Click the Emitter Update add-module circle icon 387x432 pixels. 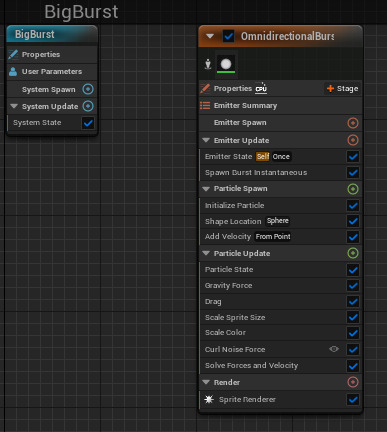point(353,140)
